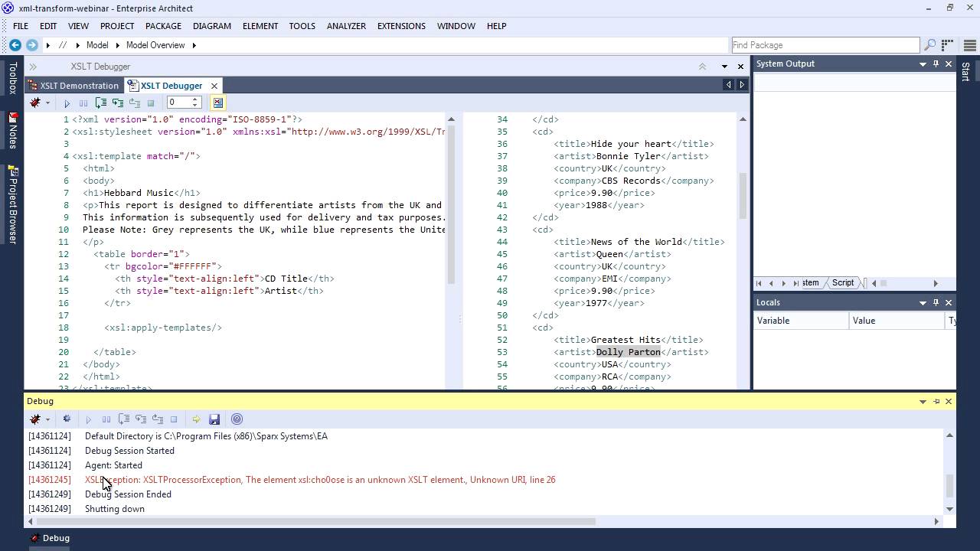The height and width of the screenshot is (551, 980).
Task: Switch to the Script output tab
Action: pyautogui.click(x=842, y=283)
